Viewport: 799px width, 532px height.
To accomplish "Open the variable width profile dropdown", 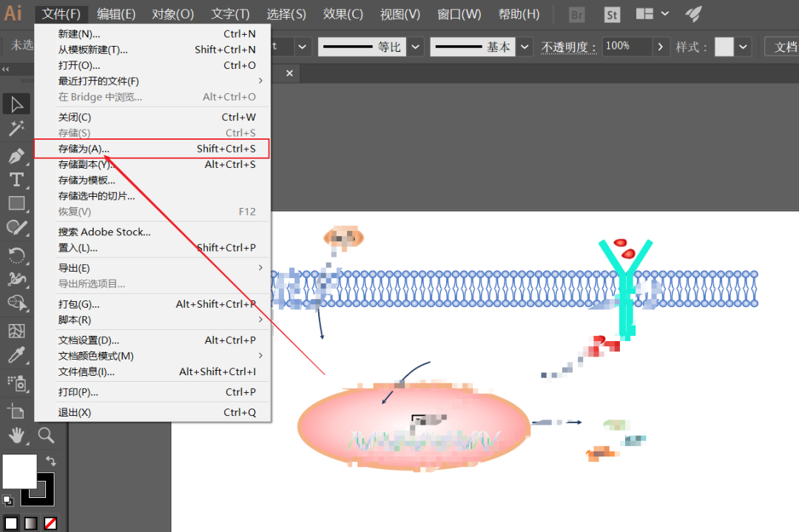I will [416, 47].
